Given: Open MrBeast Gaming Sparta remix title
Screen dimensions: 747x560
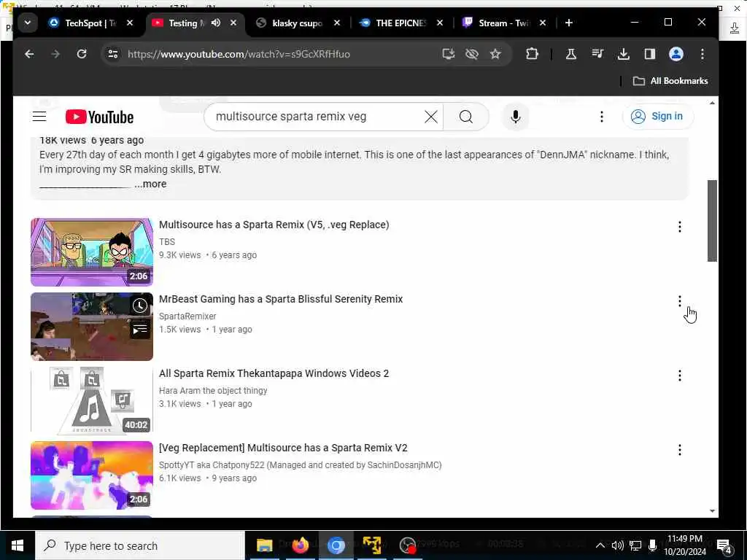Looking at the screenshot, I should pyautogui.click(x=281, y=299).
